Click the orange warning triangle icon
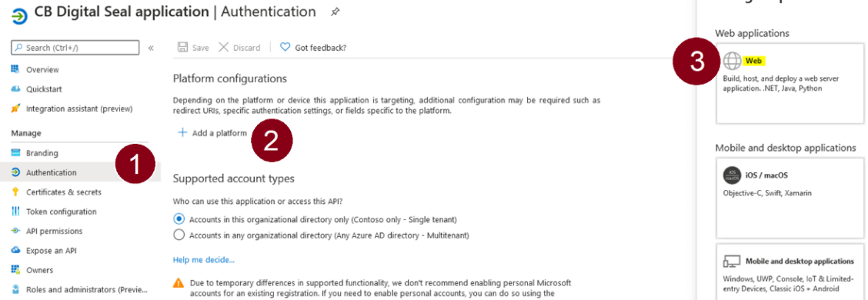This screenshot has height=300, width=868. tap(179, 283)
